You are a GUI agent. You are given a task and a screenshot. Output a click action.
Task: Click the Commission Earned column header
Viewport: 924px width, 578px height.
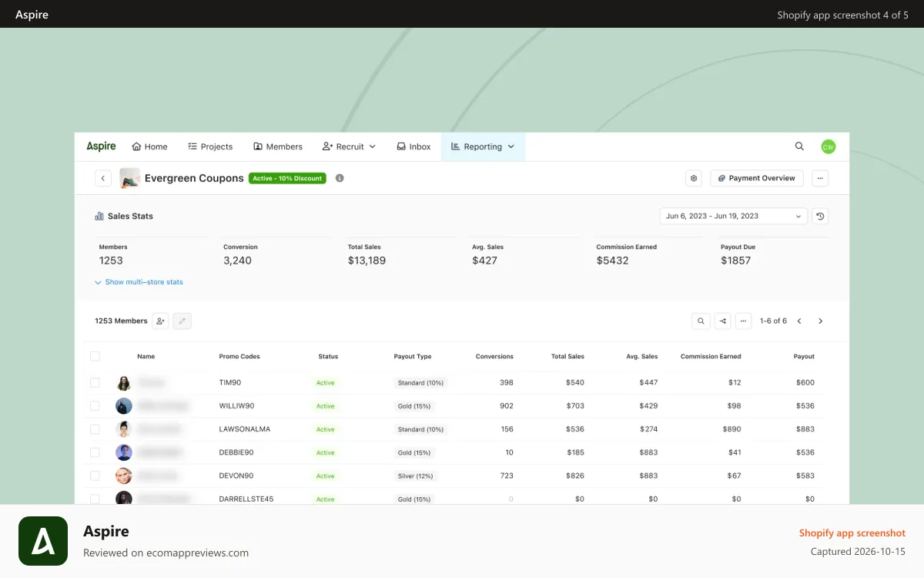[x=711, y=357]
